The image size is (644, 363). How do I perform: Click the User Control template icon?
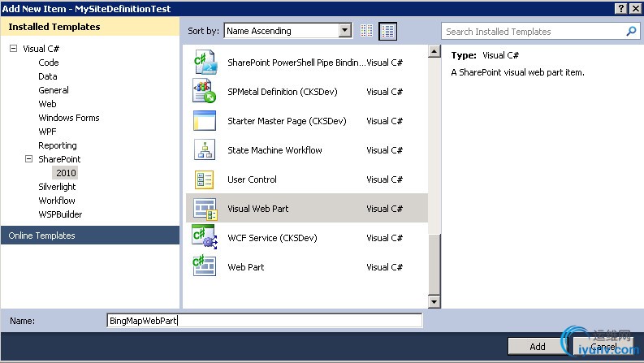coord(205,179)
